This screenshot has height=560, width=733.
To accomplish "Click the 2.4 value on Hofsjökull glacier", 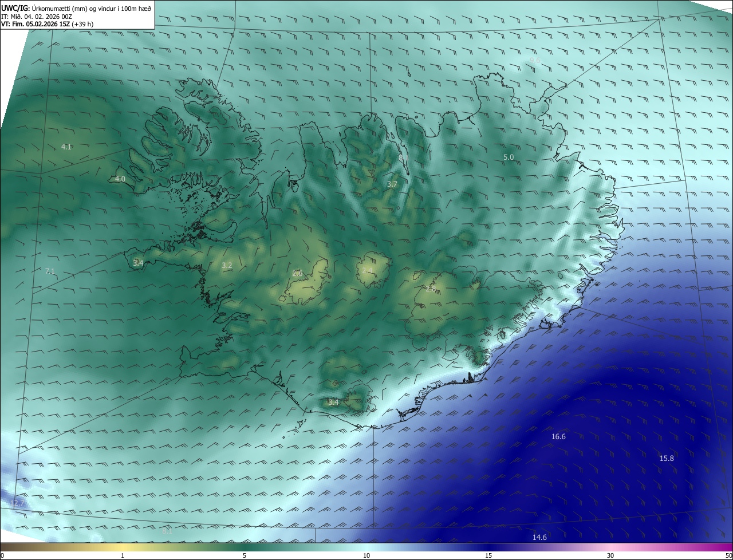I will coord(367,270).
